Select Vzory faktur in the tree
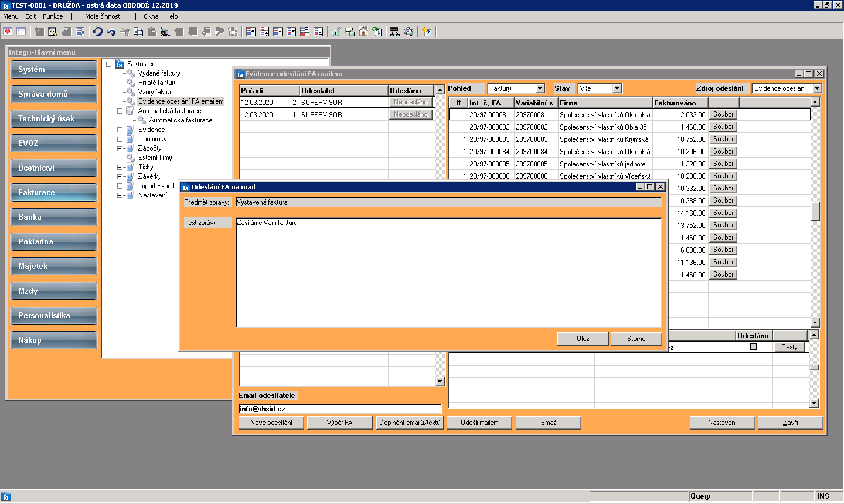Viewport: 844px width, 504px height. pos(155,92)
